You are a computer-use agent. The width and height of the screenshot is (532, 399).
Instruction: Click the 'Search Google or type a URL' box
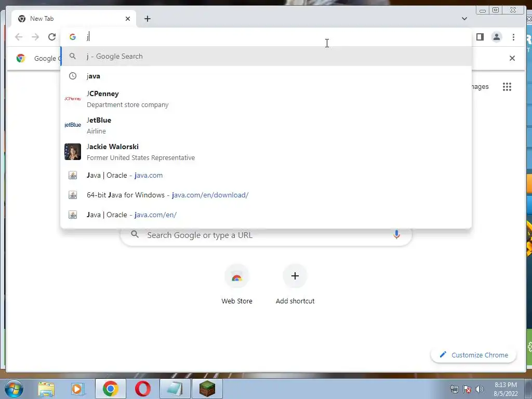click(266, 235)
